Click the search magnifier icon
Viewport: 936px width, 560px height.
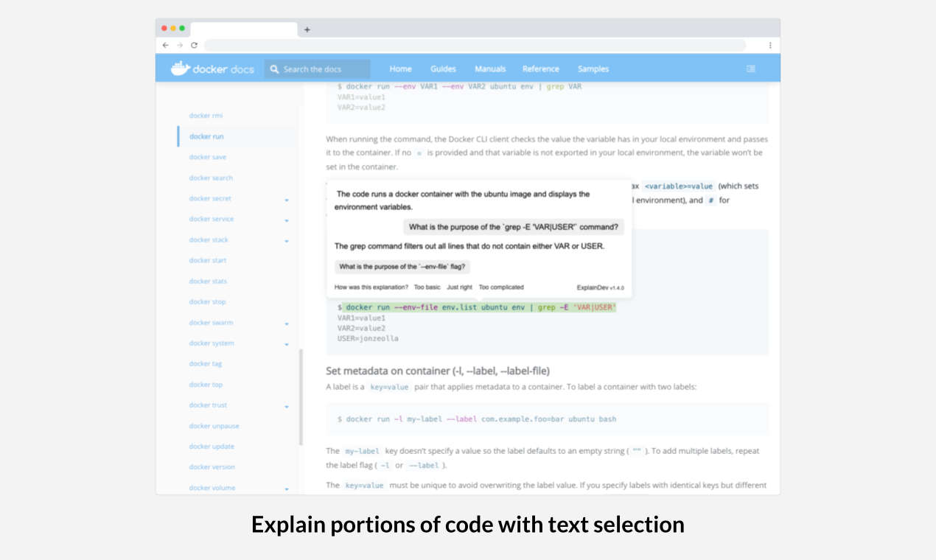coord(275,69)
